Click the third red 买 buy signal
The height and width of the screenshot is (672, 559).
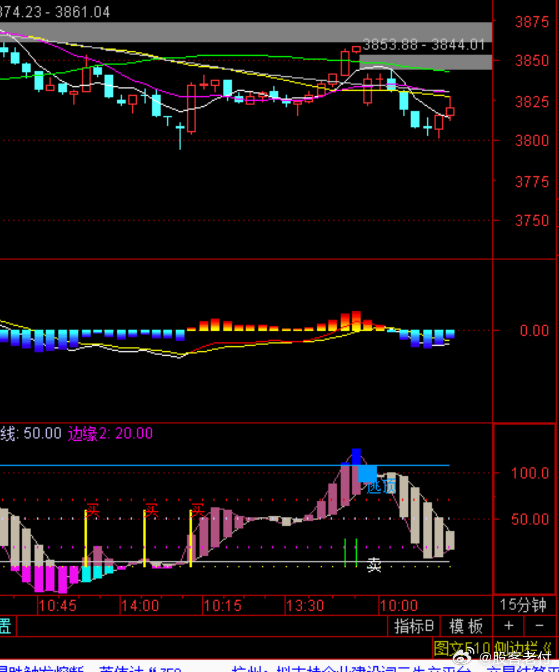(x=197, y=510)
